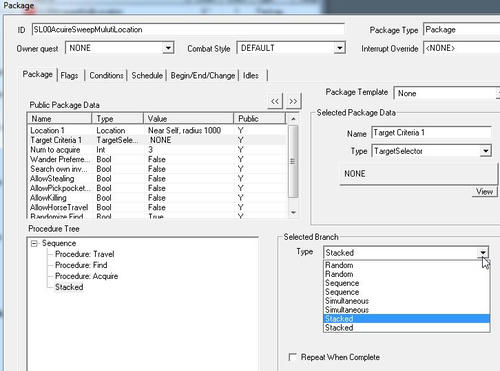This screenshot has height=371, width=500.
Task: Click the View button
Action: pos(485,192)
